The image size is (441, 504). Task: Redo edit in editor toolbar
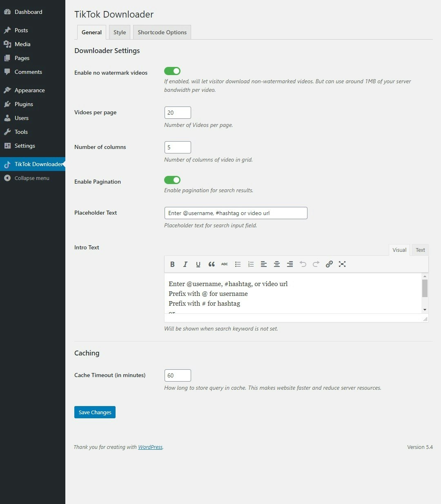[316, 264]
